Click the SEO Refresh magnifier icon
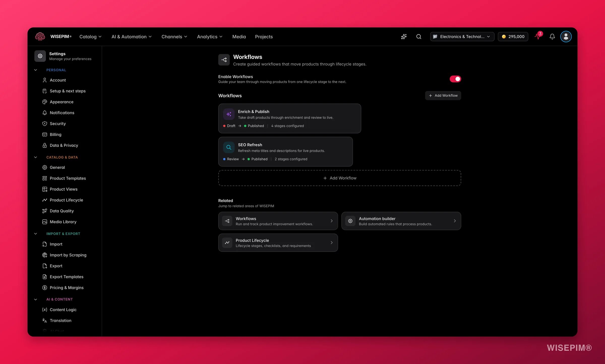605x364 pixels. [x=229, y=147]
